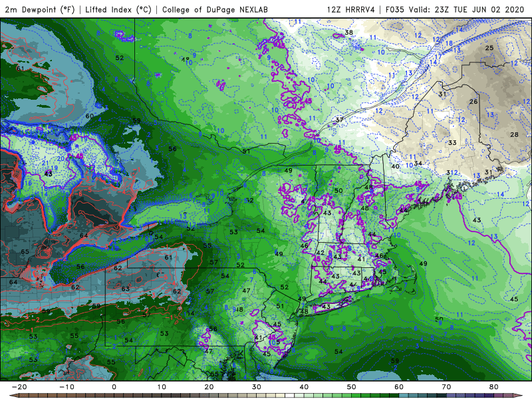This screenshot has height=399, width=532.
Task: Click the -10 label on the color scale
Action: 66,387
